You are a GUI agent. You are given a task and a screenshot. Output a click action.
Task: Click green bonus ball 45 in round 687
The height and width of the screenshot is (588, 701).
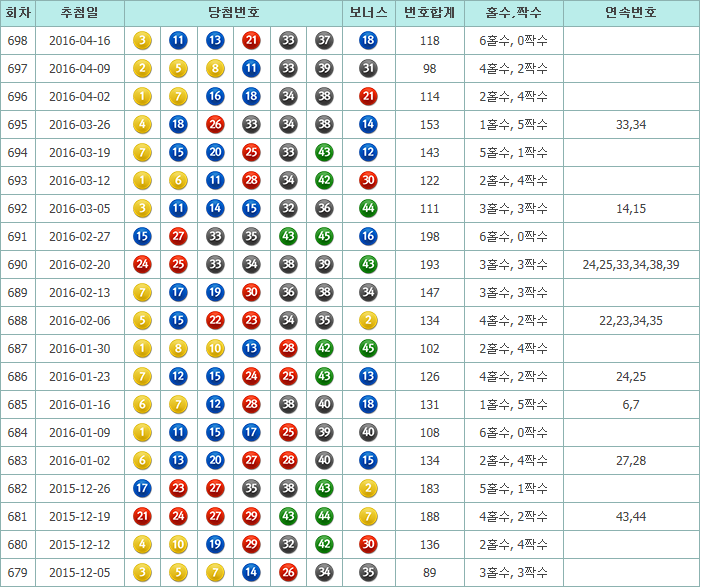[x=368, y=349]
